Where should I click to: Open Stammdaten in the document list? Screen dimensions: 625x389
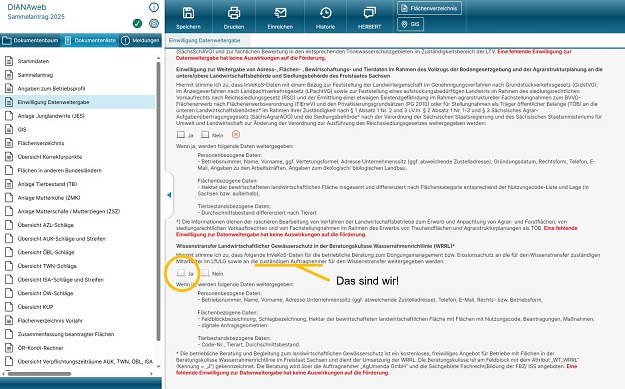[x=33, y=61]
